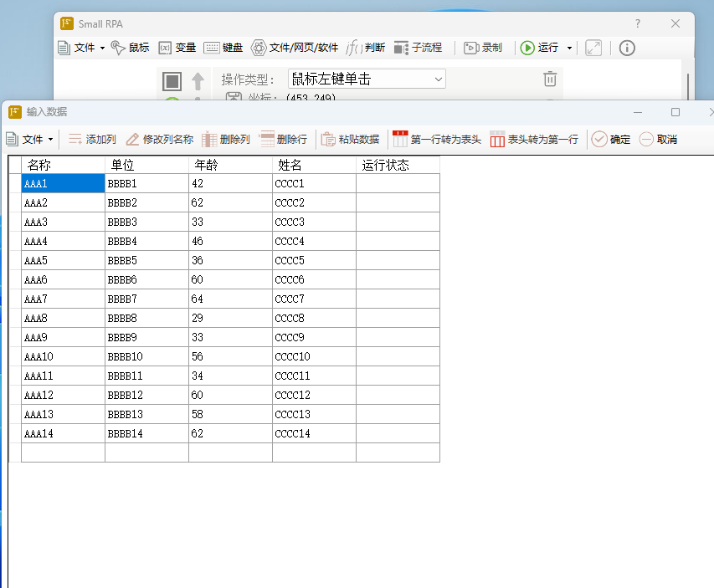Confirm with 确定 button

[x=611, y=139]
